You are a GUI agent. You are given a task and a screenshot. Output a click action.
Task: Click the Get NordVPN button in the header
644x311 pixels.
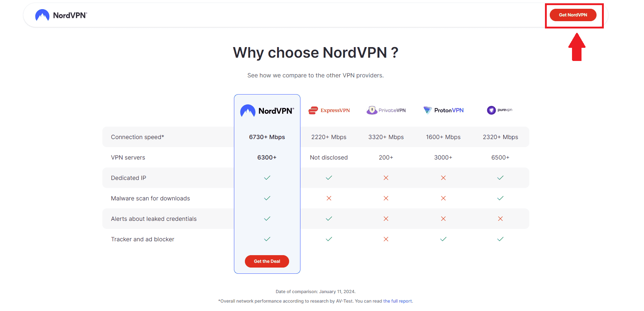pyautogui.click(x=573, y=15)
